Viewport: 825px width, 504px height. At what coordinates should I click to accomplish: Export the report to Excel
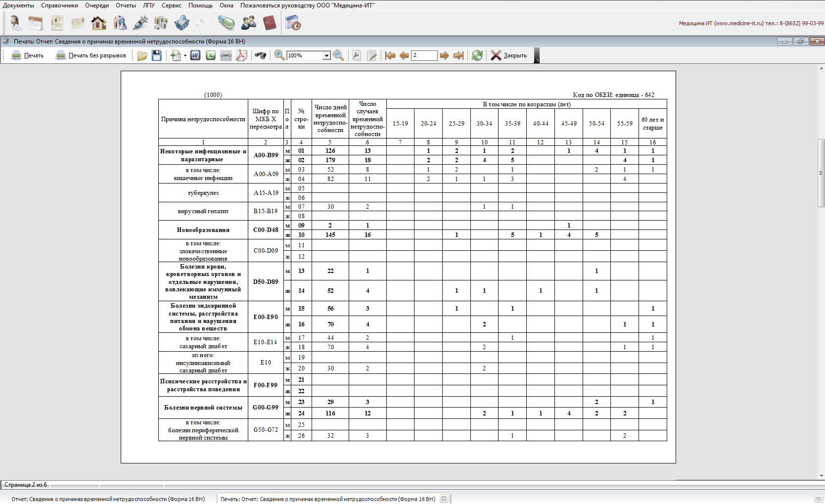coord(211,55)
